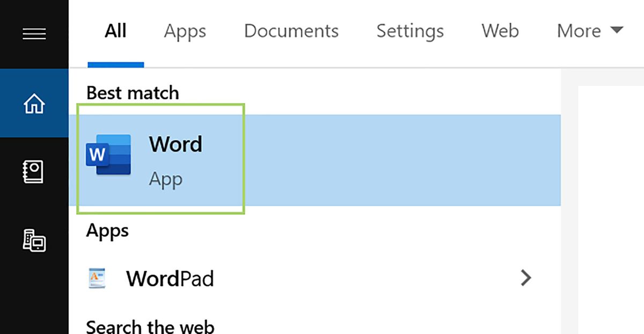The width and height of the screenshot is (644, 334).
Task: Click the All tab
Action: coord(115,31)
